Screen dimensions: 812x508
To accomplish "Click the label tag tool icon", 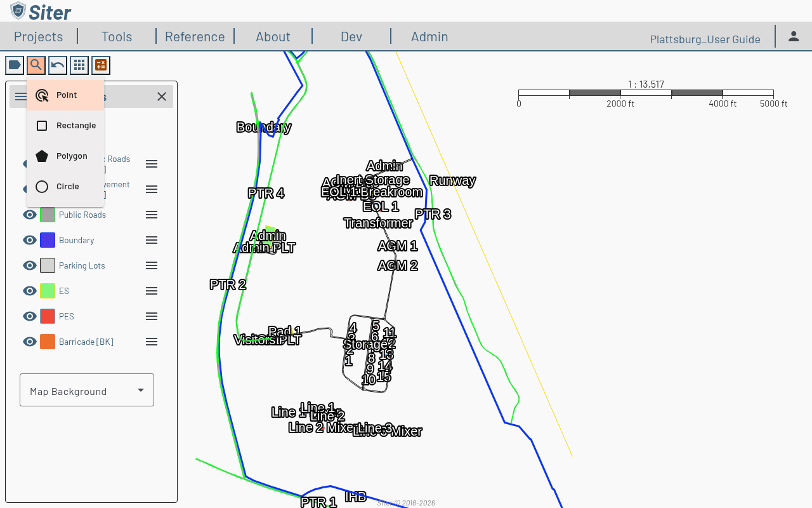I will (15, 65).
